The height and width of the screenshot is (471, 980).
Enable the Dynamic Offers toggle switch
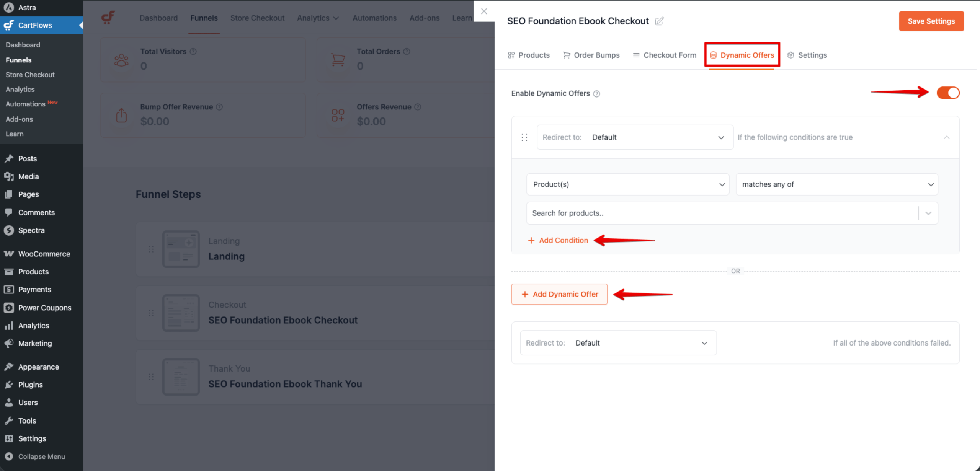pos(948,93)
